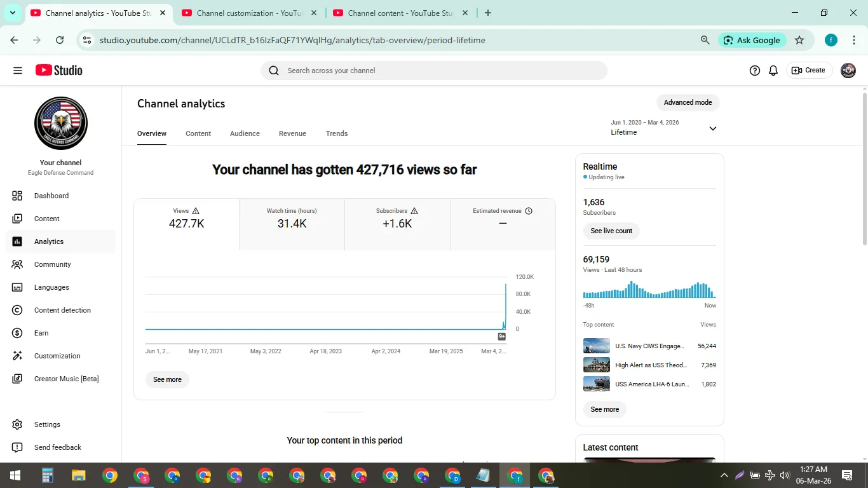The width and height of the screenshot is (868, 488).
Task: Focus the Search across your channel field
Action: click(x=434, y=71)
